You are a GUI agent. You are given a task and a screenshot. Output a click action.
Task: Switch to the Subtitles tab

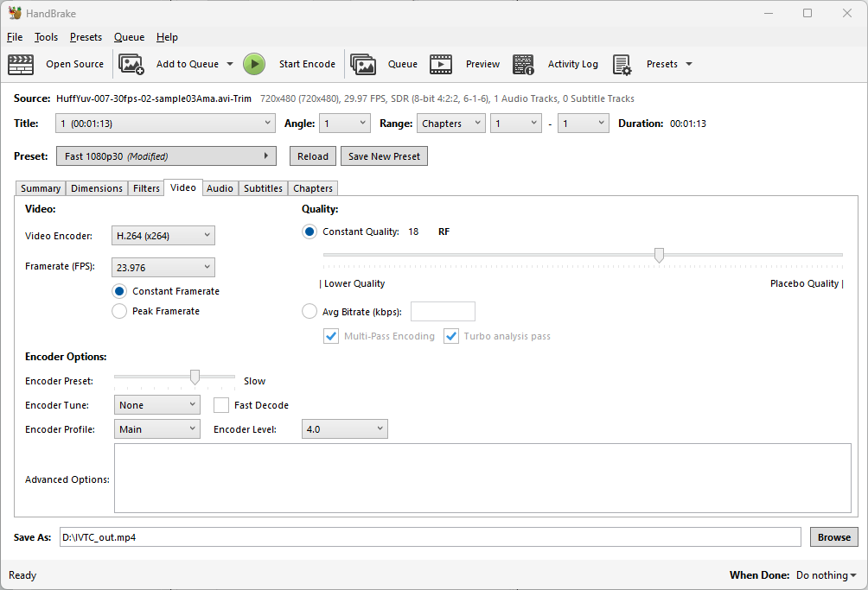[x=263, y=188]
